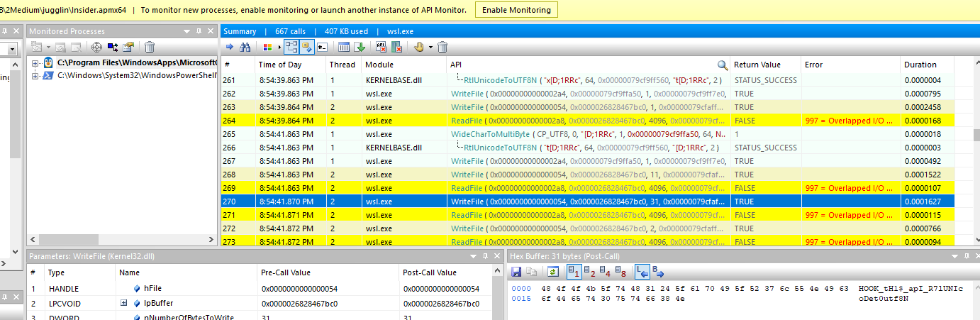Select 1-byte grouping in Hex Buffer
The width and height of the screenshot is (980, 320).
(574, 271)
